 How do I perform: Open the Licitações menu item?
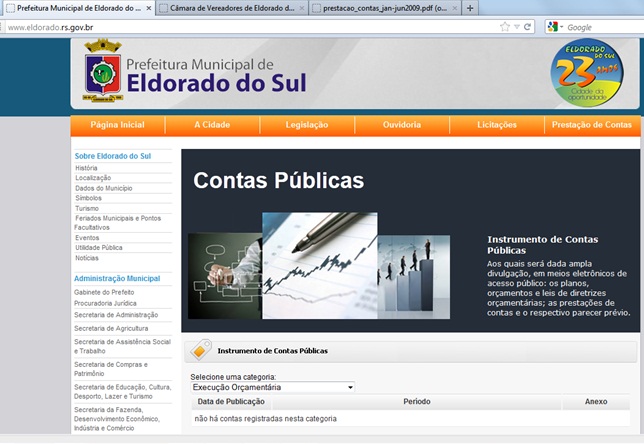[x=497, y=125]
